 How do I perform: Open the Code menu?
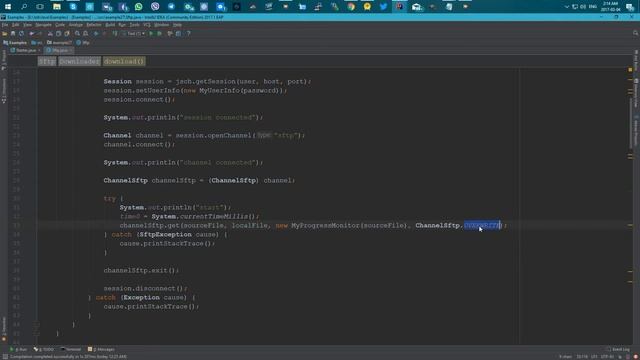60,25
